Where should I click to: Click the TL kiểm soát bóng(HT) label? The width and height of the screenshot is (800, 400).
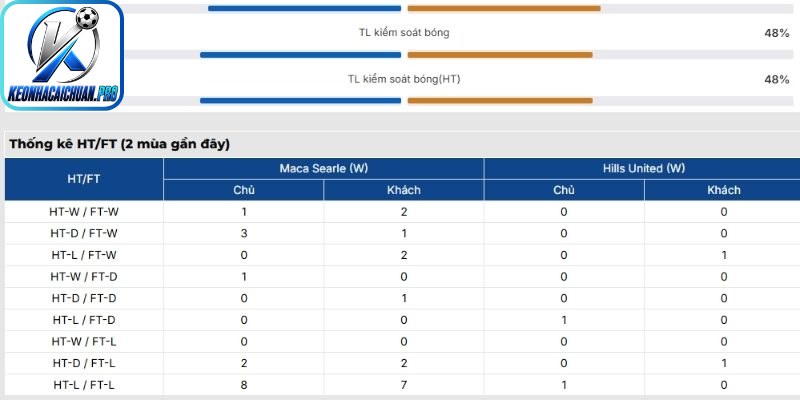tap(404, 79)
